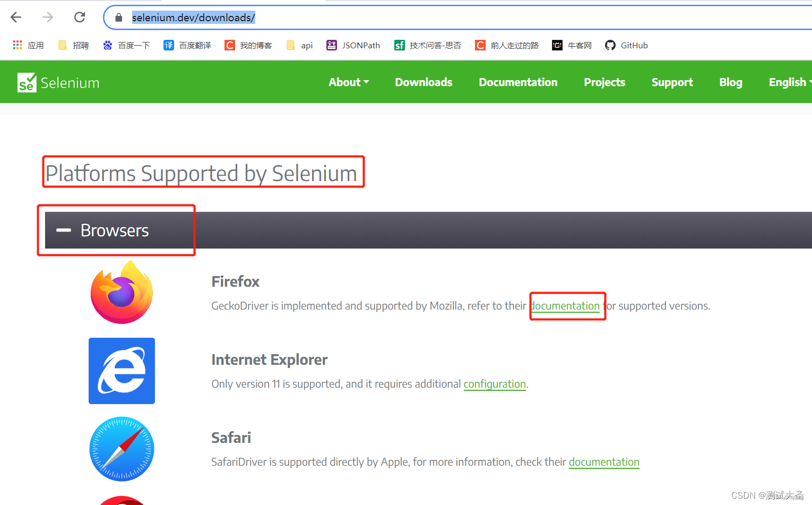
Task: Click the padlock site info icon
Action: [x=119, y=18]
